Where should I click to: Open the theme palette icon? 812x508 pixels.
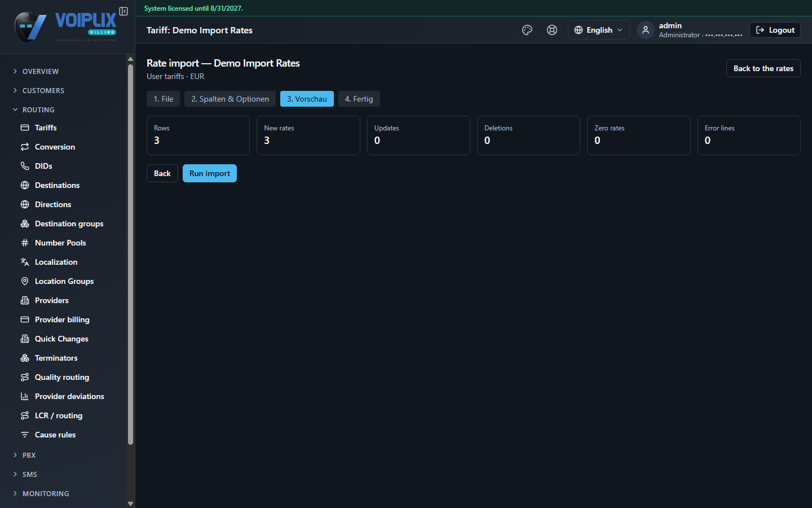[x=527, y=30]
